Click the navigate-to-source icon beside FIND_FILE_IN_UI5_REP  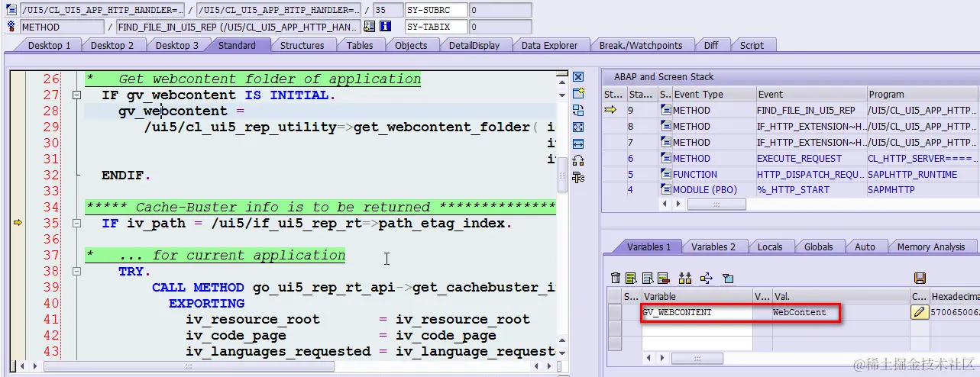tap(370, 27)
